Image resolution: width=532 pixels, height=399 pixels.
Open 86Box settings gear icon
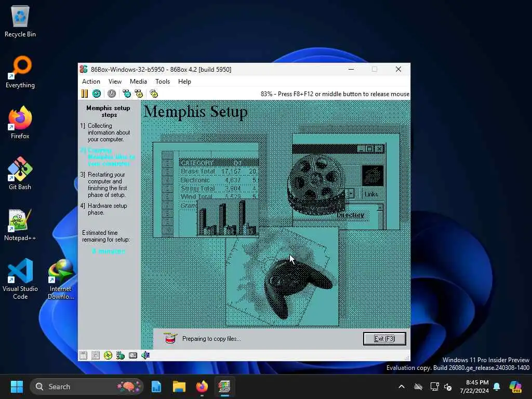point(154,94)
